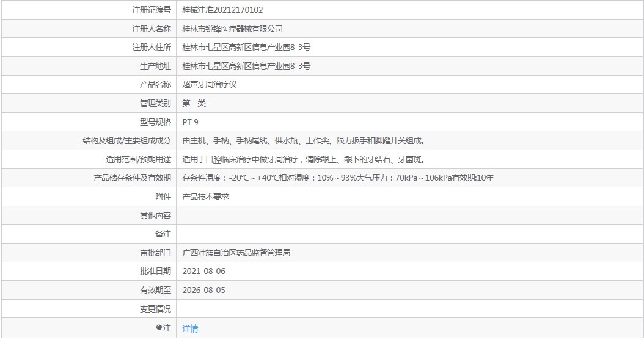Click the 注册人住所 label
This screenshot has height=340, width=644.
pos(152,47)
